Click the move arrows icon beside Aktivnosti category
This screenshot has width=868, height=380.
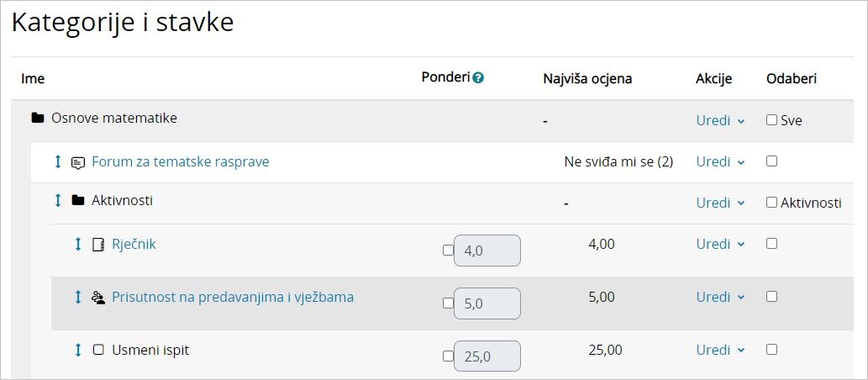pos(58,200)
